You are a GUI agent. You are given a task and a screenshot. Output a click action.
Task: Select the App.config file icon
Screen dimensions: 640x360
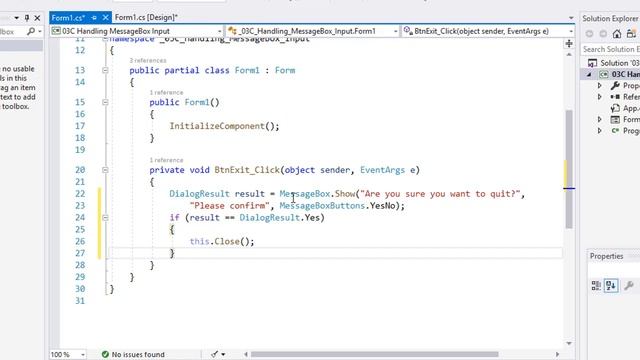coord(615,108)
